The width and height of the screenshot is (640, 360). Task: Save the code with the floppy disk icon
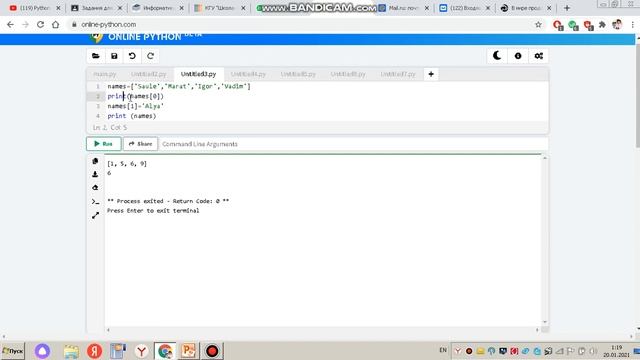click(x=114, y=56)
